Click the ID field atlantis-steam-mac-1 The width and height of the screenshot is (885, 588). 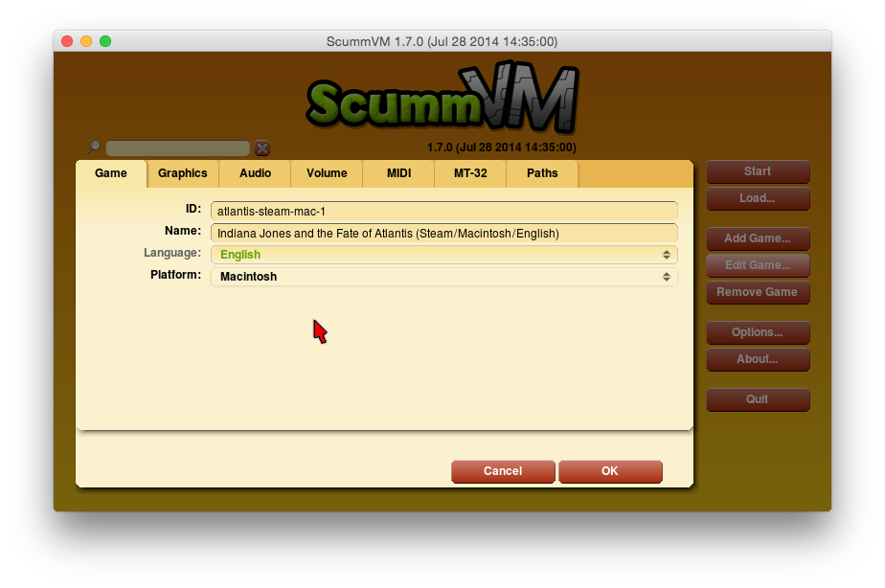click(x=444, y=211)
